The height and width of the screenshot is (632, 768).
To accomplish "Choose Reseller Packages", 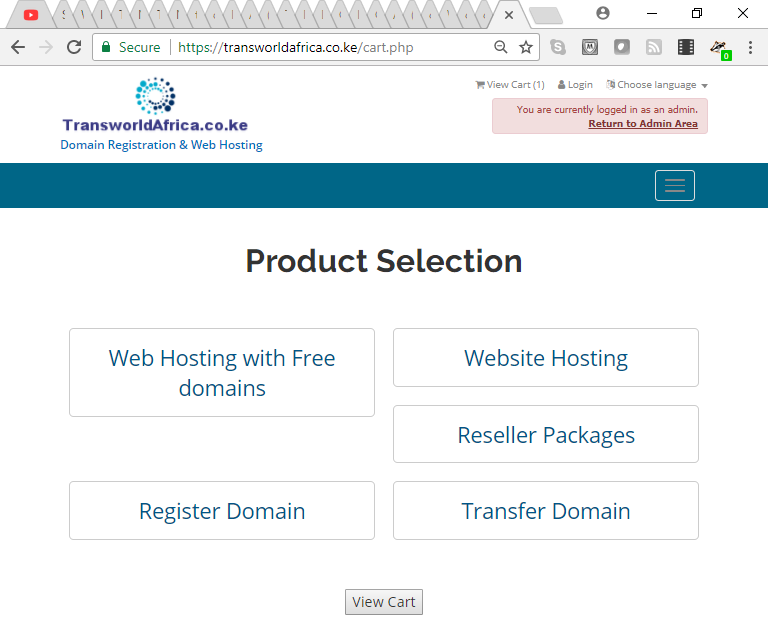I will [x=546, y=434].
